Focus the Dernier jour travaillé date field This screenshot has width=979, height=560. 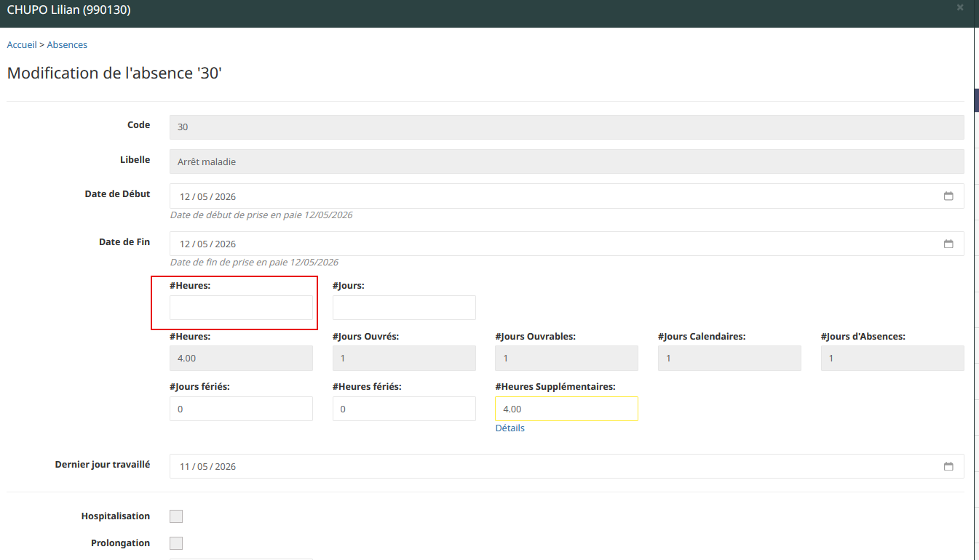(567, 466)
